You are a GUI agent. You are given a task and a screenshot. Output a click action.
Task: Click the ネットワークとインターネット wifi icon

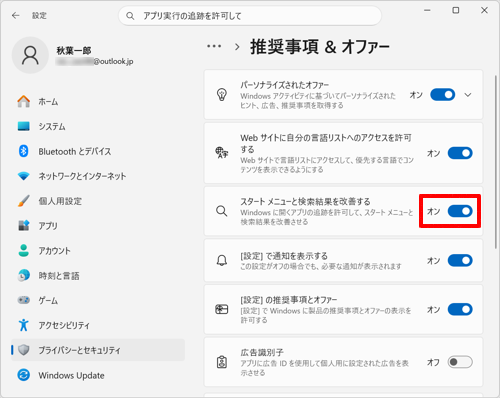(24, 176)
